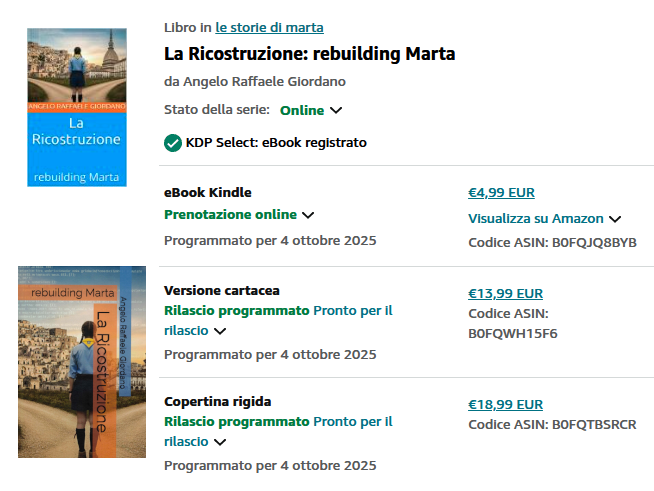Click the €4,99 EUR eBook price link
Screen dimensions: 654x491
click(501, 193)
